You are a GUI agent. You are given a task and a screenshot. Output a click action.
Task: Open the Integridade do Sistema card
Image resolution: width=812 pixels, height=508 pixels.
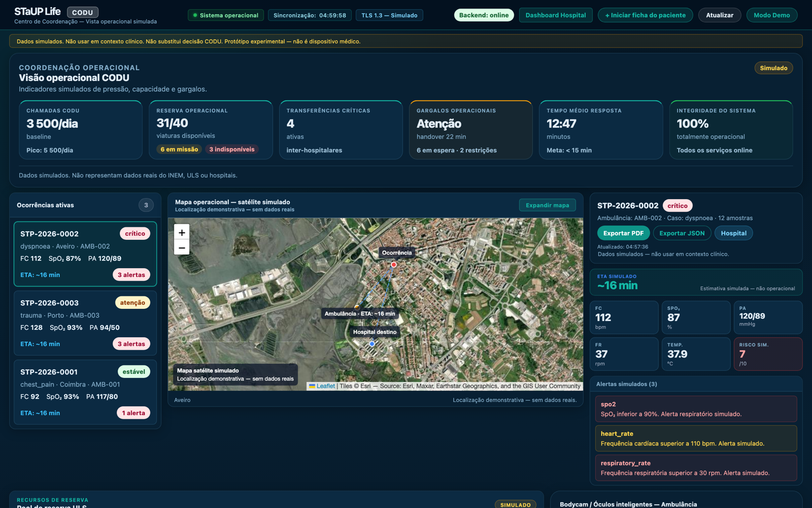[731, 130]
